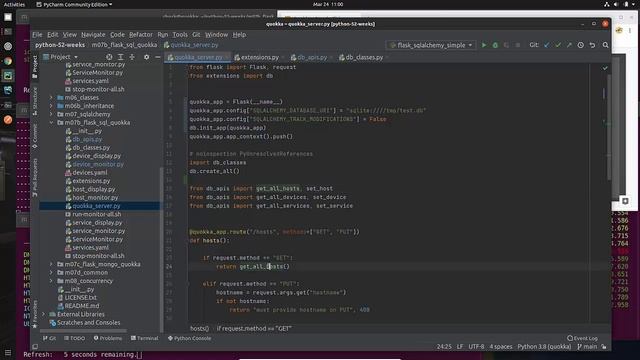Image resolution: width=640 pixels, height=360 pixels.
Task: Open the Run menu
Action: [162, 35]
